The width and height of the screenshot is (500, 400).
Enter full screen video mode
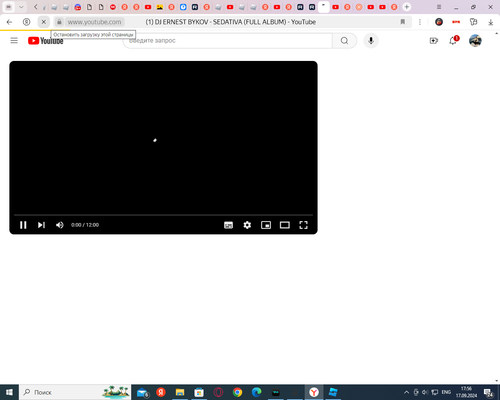(303, 225)
